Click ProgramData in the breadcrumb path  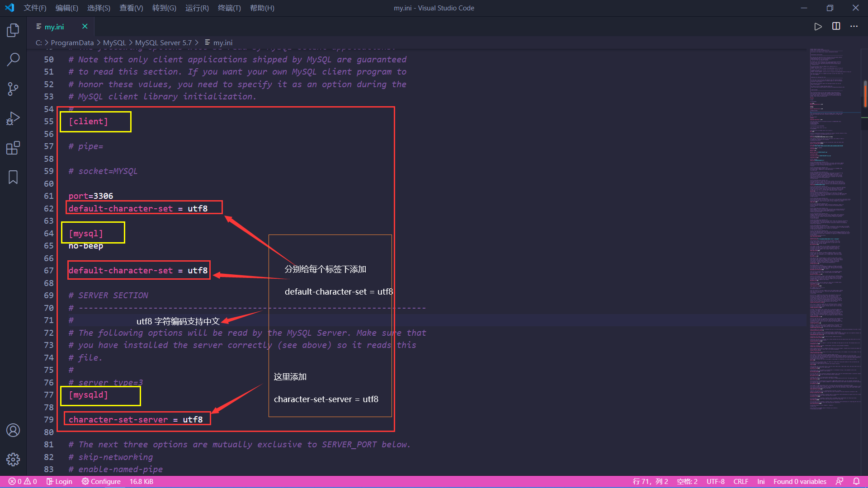point(72,42)
